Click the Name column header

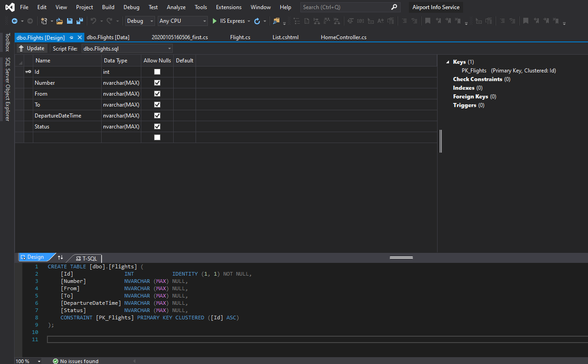(67, 61)
